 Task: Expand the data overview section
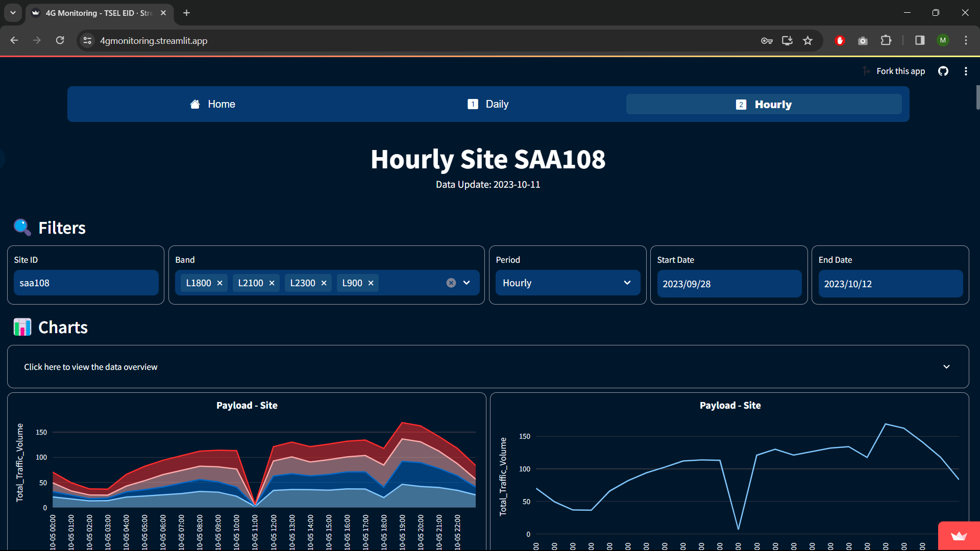point(487,367)
